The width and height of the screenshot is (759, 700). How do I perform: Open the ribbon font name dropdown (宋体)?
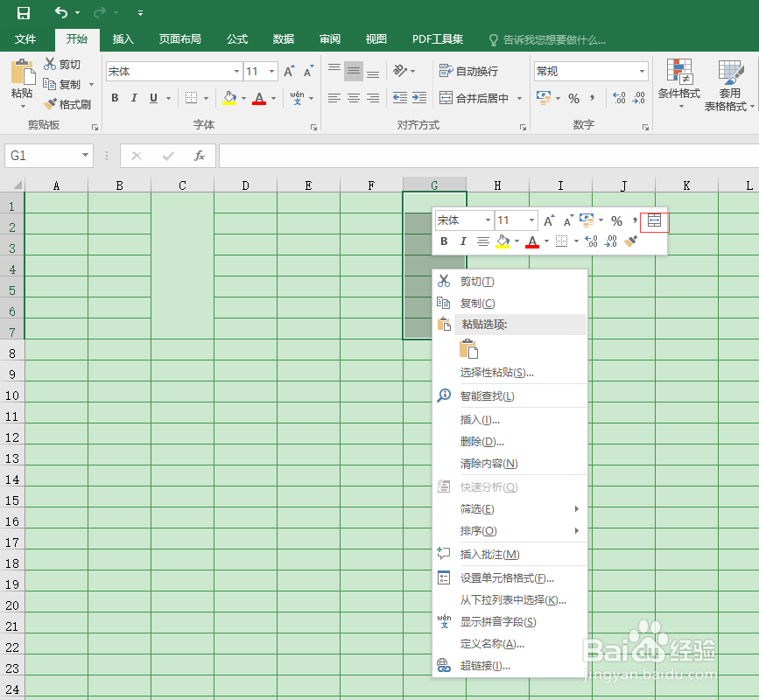(x=236, y=72)
